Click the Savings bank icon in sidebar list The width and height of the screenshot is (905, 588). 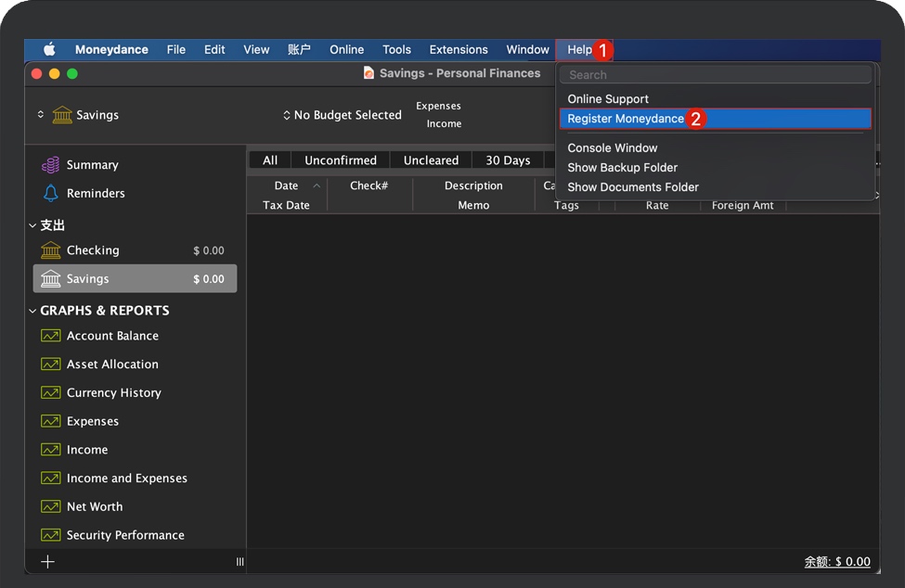51,279
